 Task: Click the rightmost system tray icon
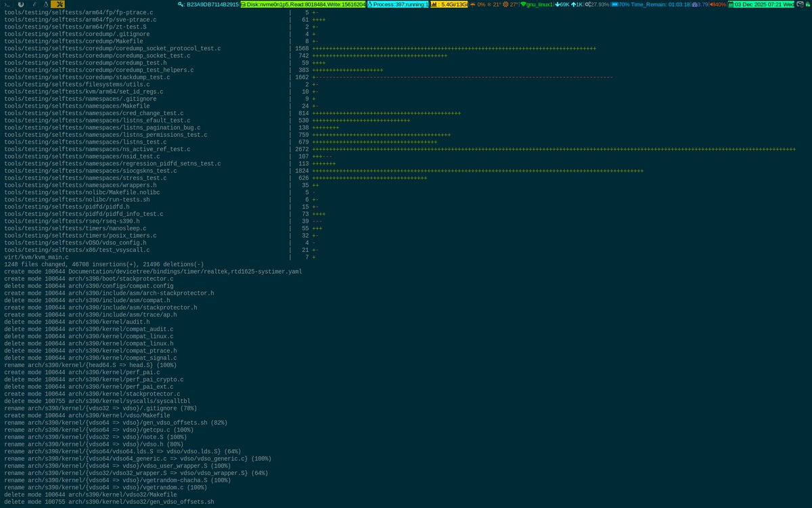click(x=807, y=4)
